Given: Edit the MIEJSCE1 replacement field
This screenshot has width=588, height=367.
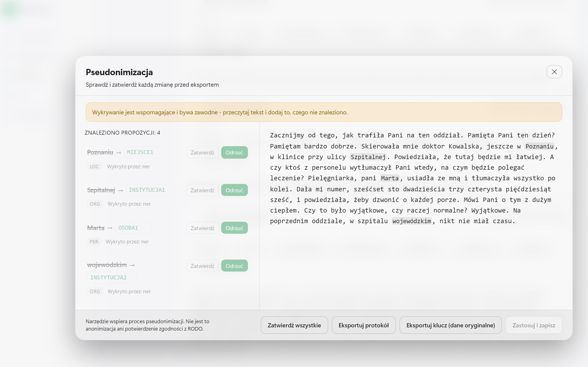Looking at the screenshot, I should 143,152.
